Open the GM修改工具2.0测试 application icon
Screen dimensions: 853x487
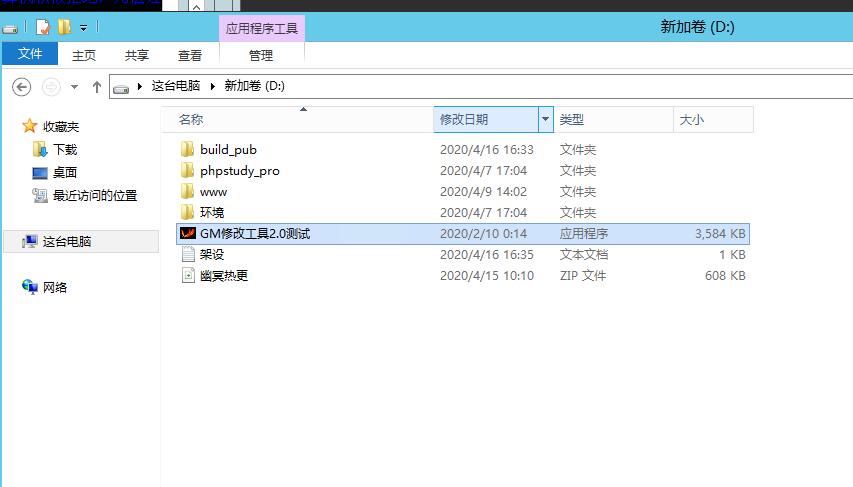tap(187, 234)
